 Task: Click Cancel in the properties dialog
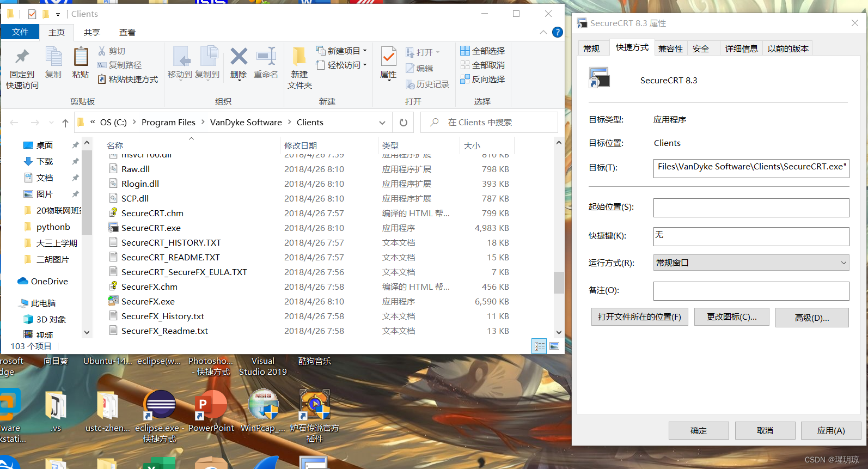[x=765, y=430]
